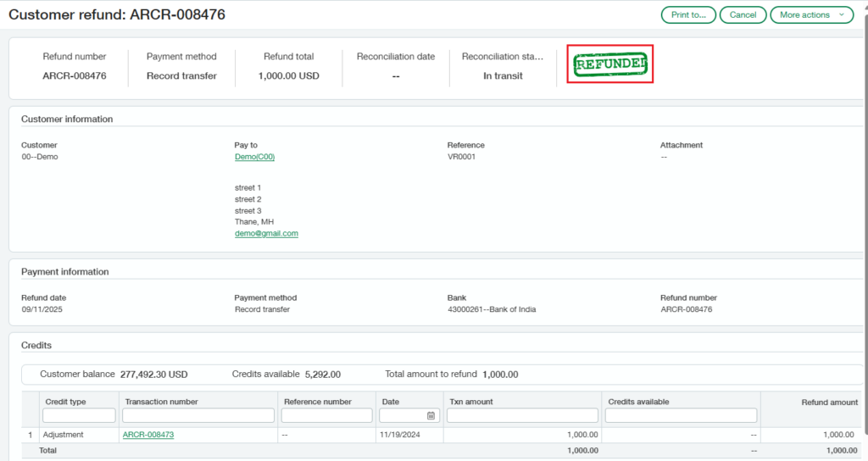The width and height of the screenshot is (868, 461).
Task: Click the demo@gmail.com email link
Action: [x=266, y=233]
